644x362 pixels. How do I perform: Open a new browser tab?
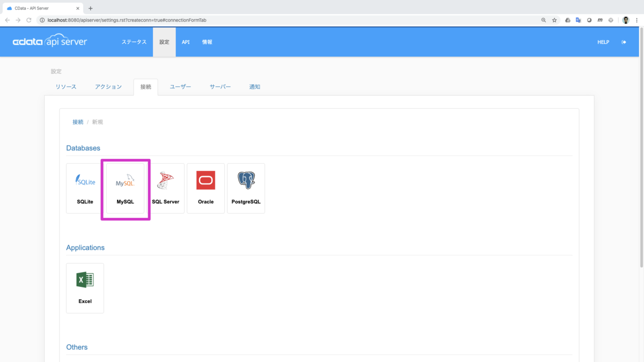[x=90, y=8]
